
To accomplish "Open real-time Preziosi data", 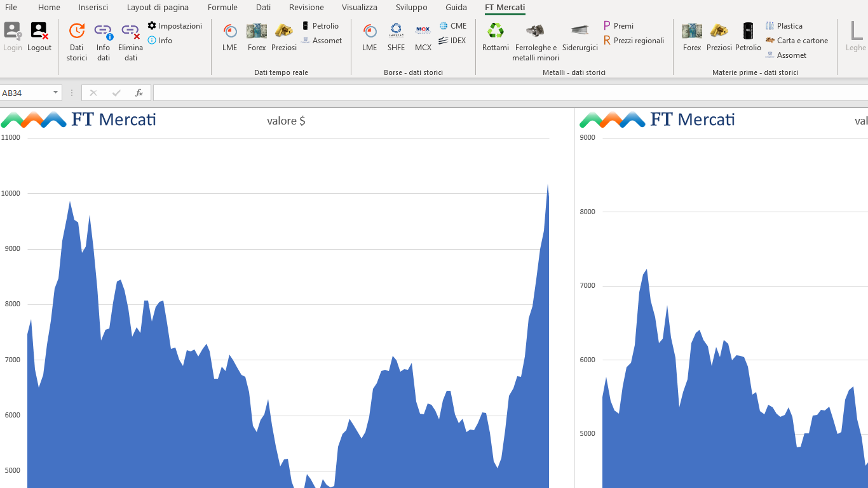I will (x=284, y=37).
